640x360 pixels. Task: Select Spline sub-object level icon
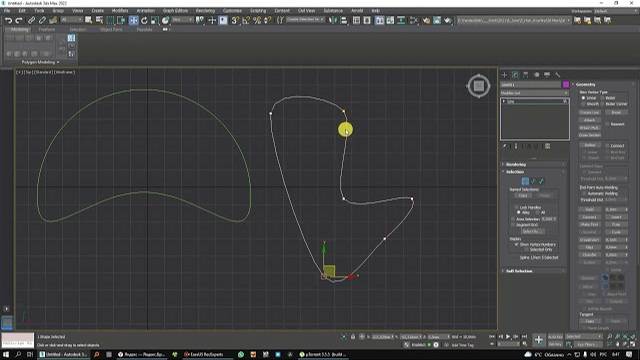tap(541, 181)
